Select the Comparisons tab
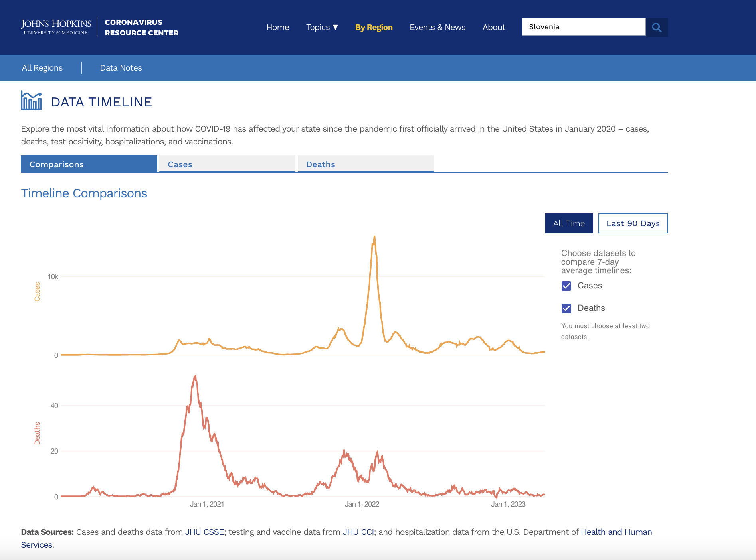This screenshot has height=560, width=756. (x=89, y=164)
